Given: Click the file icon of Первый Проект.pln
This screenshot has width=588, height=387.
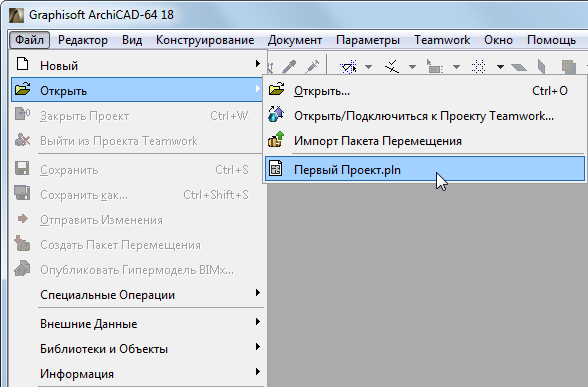Looking at the screenshot, I should 276,168.
